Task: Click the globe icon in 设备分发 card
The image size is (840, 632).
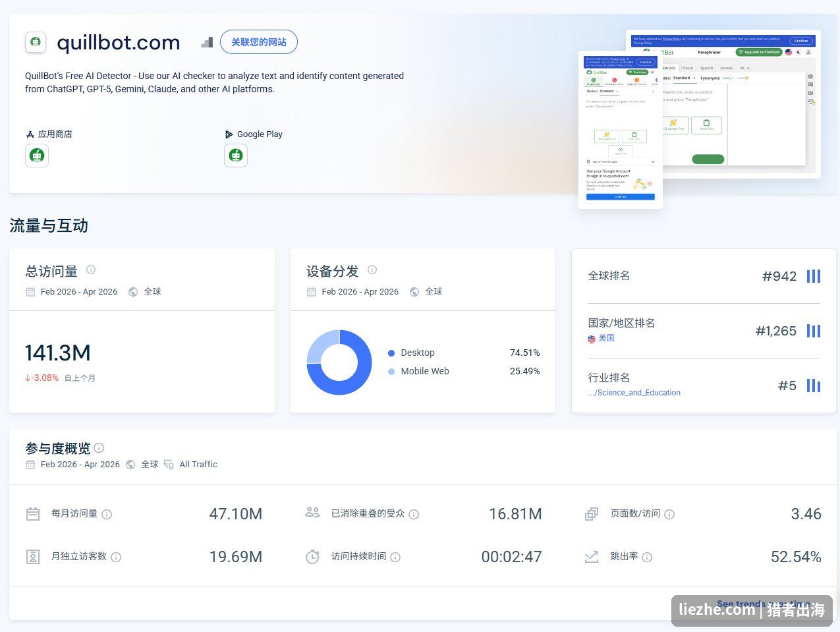Action: click(x=414, y=292)
